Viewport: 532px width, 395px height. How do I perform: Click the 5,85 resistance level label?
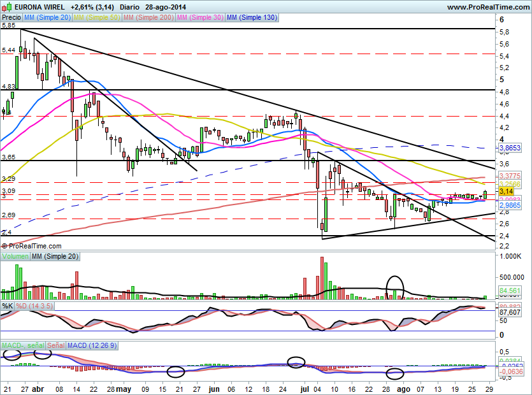pos(8,25)
